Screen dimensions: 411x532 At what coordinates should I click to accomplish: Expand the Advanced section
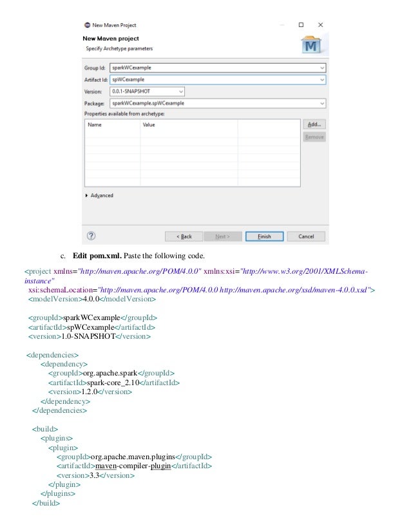coord(99,195)
